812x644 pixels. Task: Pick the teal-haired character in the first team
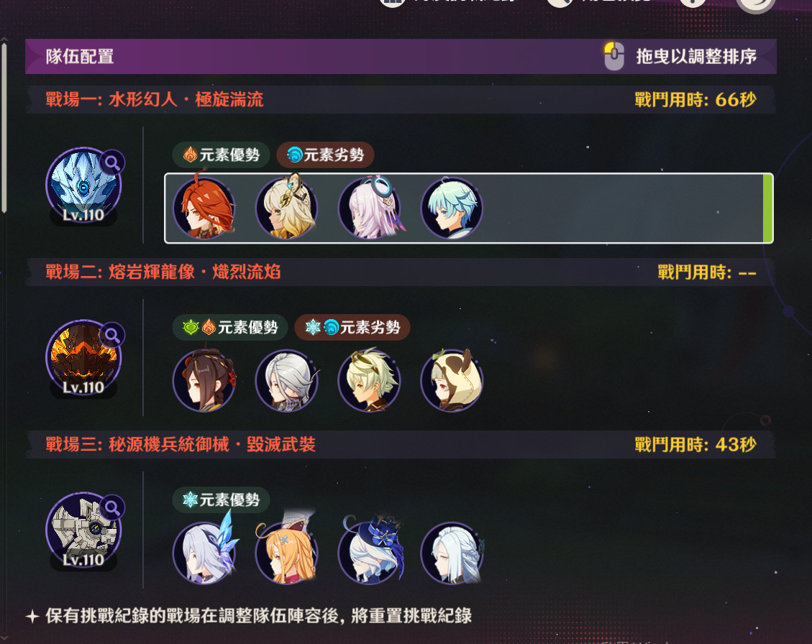452,208
